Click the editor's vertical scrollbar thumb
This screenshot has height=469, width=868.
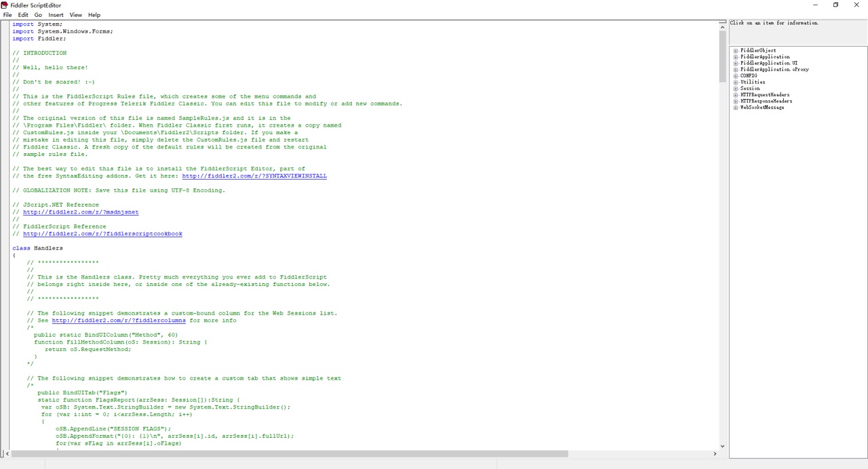pos(722,55)
